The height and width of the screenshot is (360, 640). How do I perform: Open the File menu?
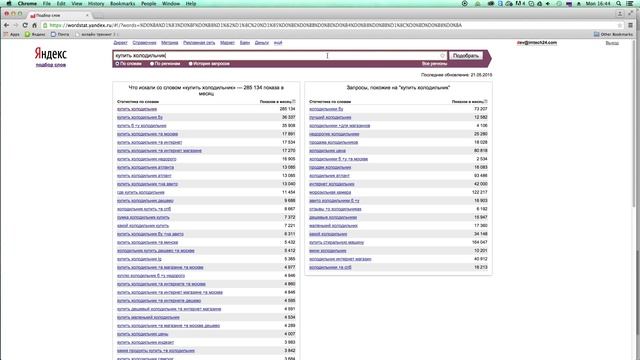pyautogui.click(x=47, y=4)
